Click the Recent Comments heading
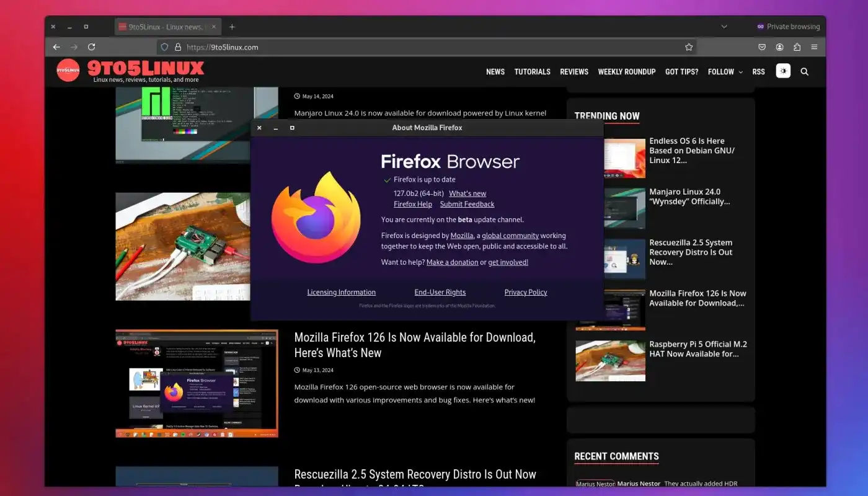Image resolution: width=868 pixels, height=496 pixels. 616,456
